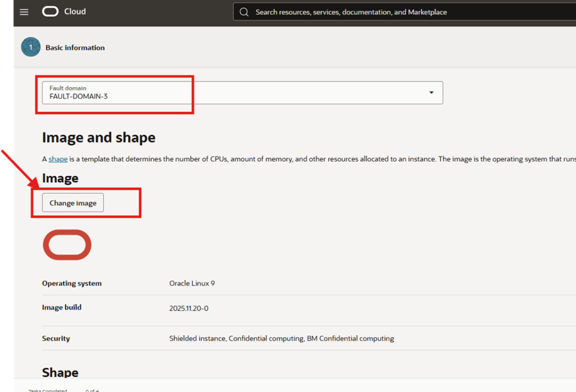Viewport: 576px width, 392px height.
Task: Open the hamburger navigation menu
Action: (24, 12)
